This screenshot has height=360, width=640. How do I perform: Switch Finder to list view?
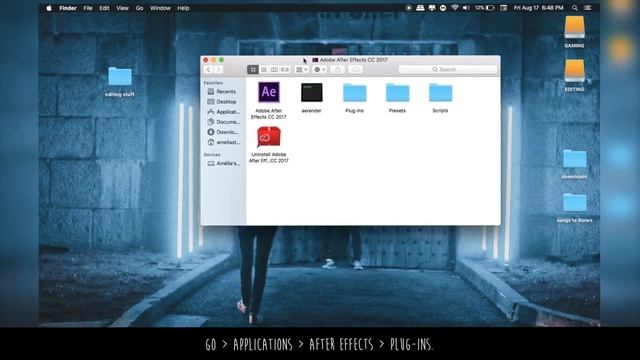264,70
